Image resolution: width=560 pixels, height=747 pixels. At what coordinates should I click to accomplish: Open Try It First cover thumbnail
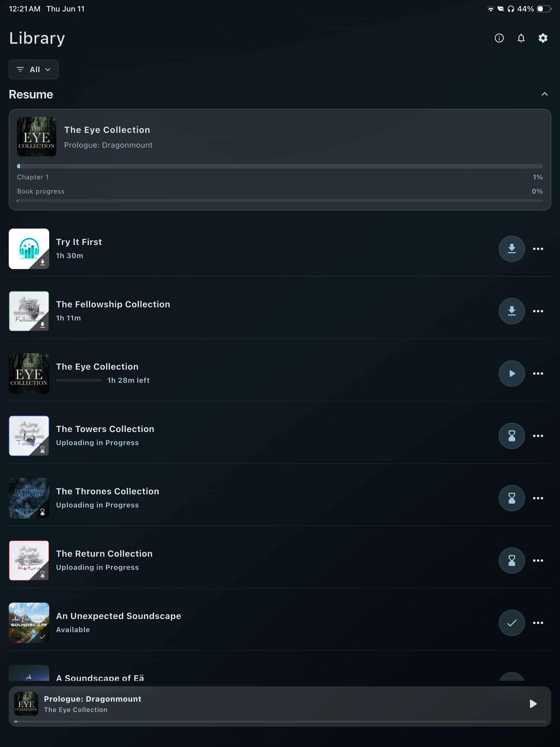(x=29, y=249)
